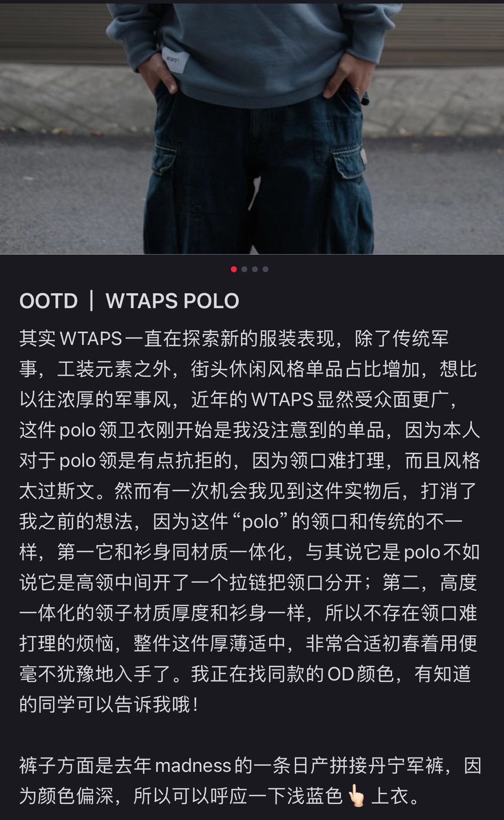Image resolution: width=504 pixels, height=820 pixels.
Task: Jump to the third image dot
Action: (x=255, y=269)
